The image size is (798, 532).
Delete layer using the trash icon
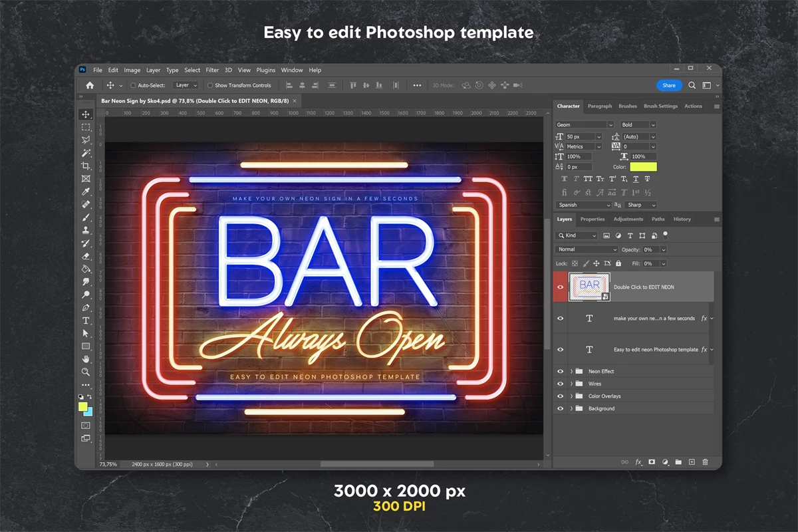coord(705,462)
